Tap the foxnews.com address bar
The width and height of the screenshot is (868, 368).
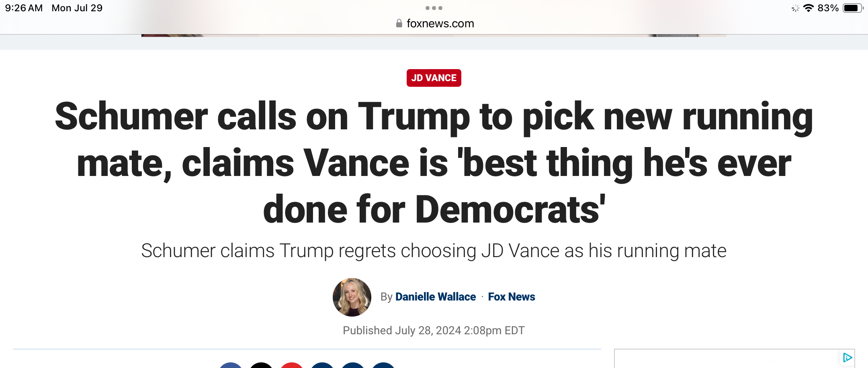coord(435,23)
